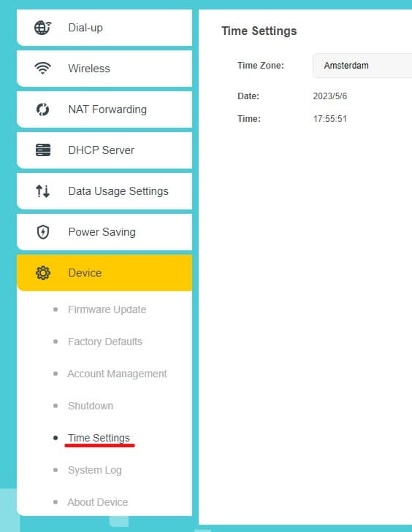Go to Account Management
412x532 pixels.
point(117,374)
